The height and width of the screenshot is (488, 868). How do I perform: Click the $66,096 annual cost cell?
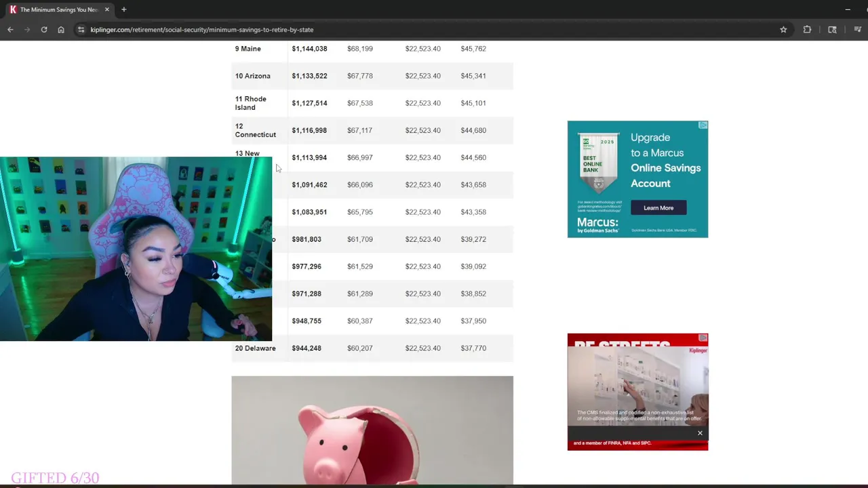tap(360, 184)
